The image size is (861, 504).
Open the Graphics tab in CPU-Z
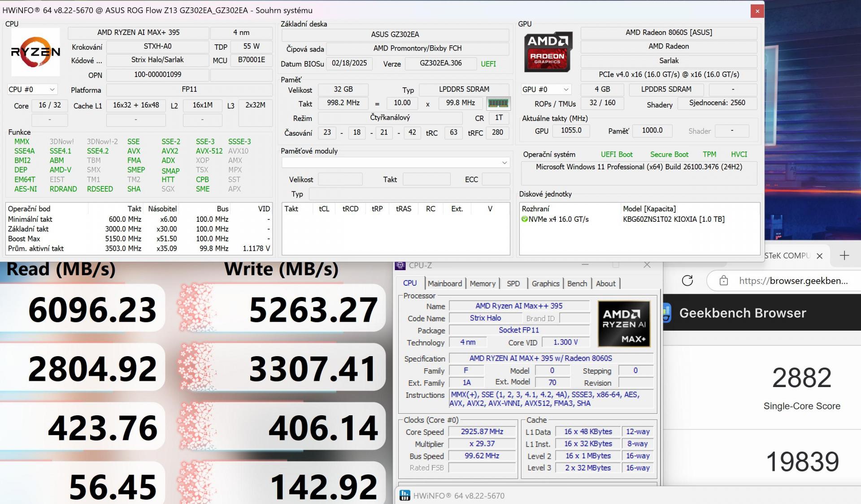pyautogui.click(x=545, y=284)
